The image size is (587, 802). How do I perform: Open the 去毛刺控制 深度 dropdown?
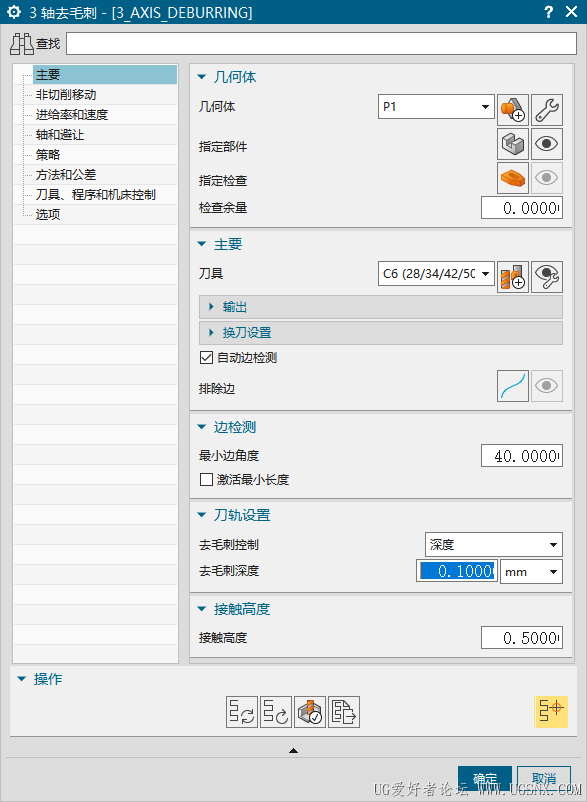494,545
